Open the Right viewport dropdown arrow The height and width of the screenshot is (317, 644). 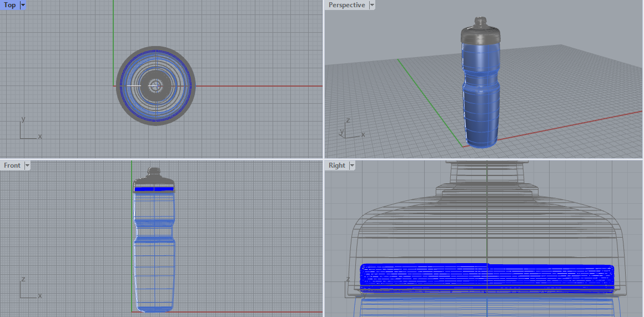point(352,165)
